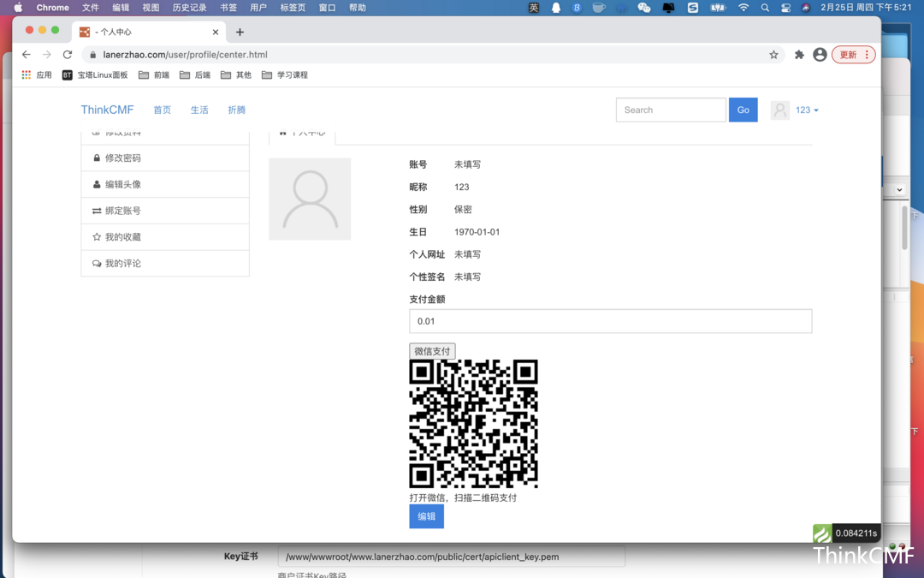Viewport: 924px width, 578px height.
Task: Click the address bar URL
Action: 185,55
